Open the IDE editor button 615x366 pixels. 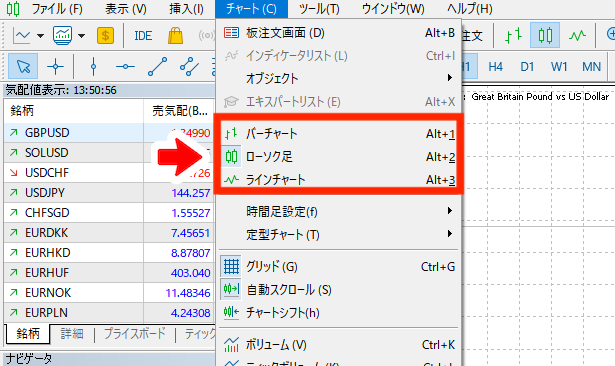pyautogui.click(x=143, y=36)
